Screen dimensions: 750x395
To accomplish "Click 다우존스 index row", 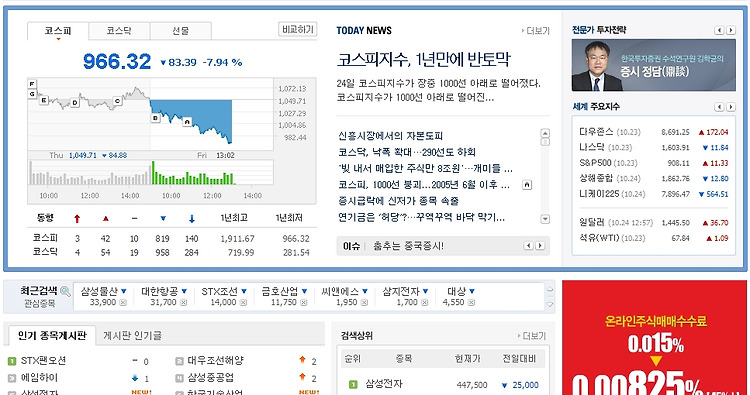I will click(653, 132).
